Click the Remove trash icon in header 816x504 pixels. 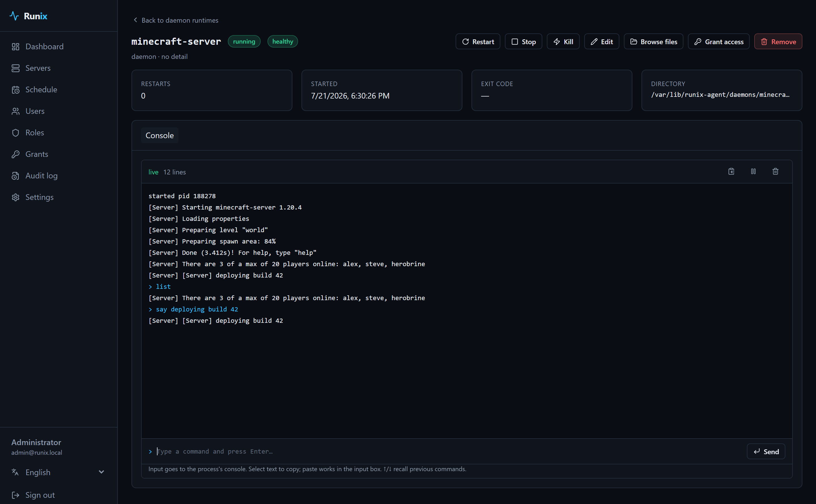[x=764, y=42]
